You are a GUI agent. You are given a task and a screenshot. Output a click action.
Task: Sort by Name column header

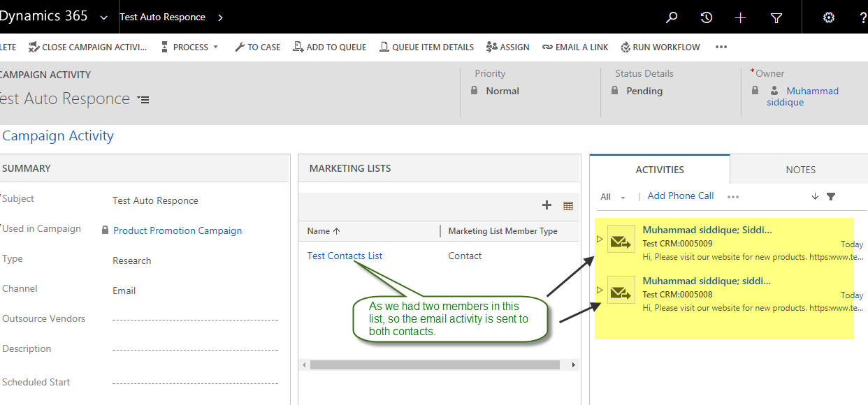click(x=324, y=231)
